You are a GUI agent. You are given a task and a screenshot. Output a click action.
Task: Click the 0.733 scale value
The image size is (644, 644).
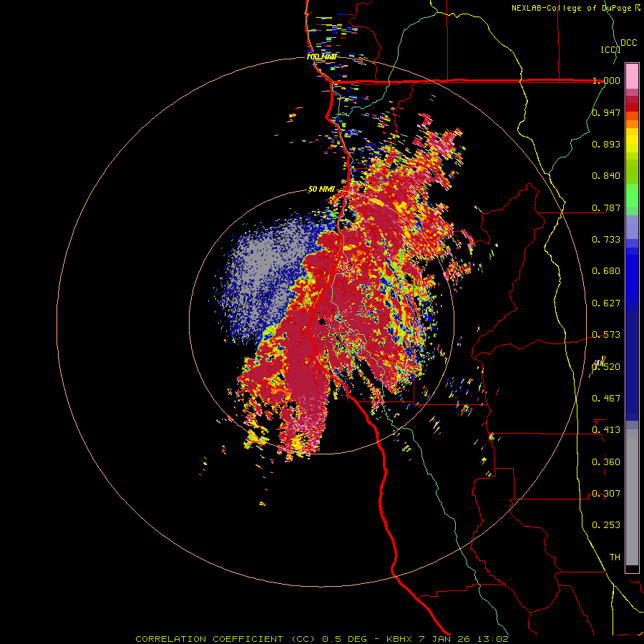click(606, 240)
